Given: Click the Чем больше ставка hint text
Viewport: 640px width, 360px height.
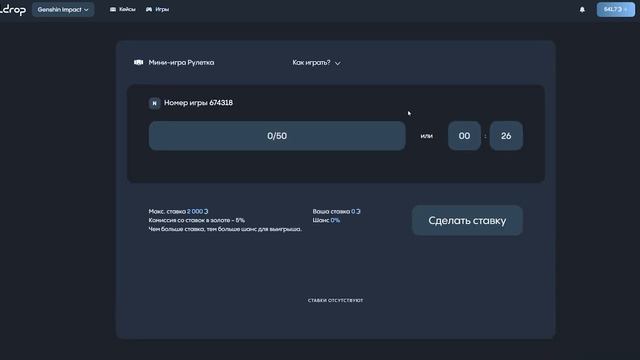Looking at the screenshot, I should (225, 229).
